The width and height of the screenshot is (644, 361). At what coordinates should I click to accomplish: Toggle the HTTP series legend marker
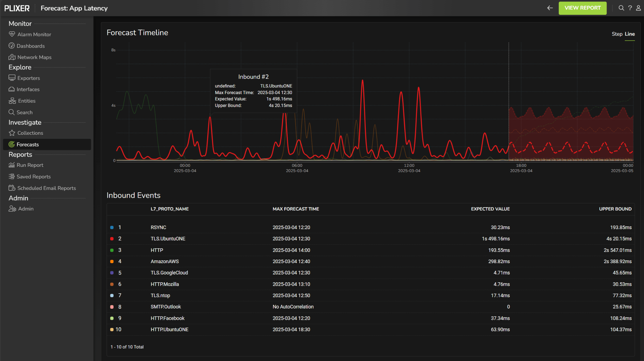[112, 250]
